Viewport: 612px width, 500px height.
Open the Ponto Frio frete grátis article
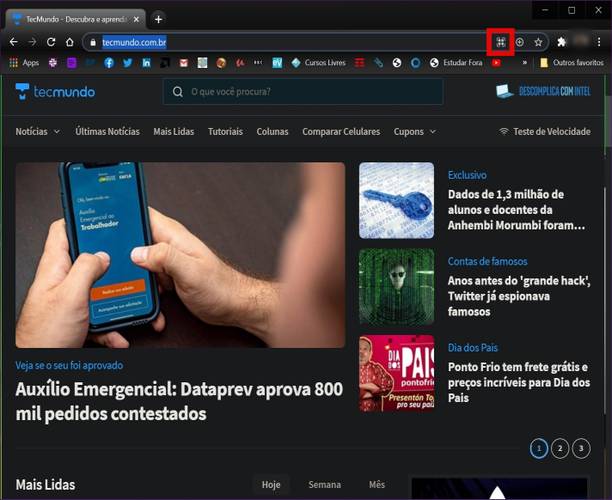[519, 382]
